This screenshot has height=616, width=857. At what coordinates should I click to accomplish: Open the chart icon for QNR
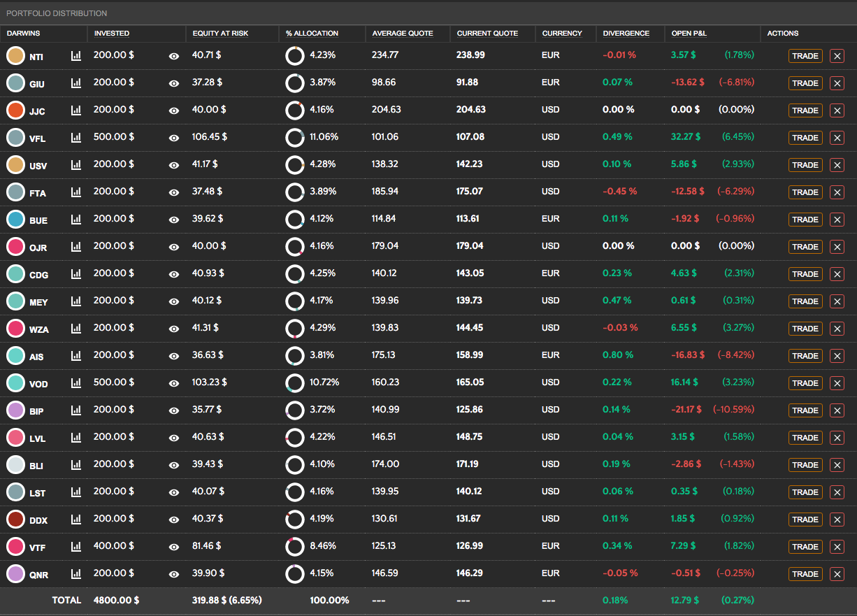click(76, 574)
